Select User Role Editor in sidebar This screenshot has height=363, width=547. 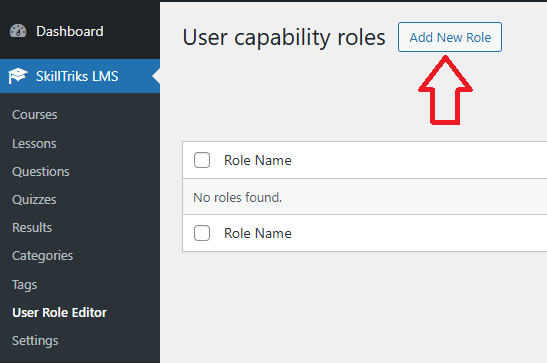pyautogui.click(x=59, y=312)
